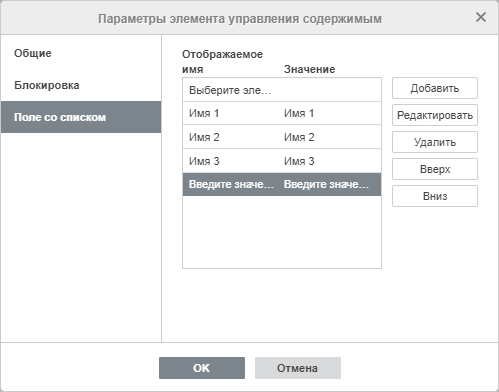
Task: Click the Имя 2 value cell
Action: [299, 137]
